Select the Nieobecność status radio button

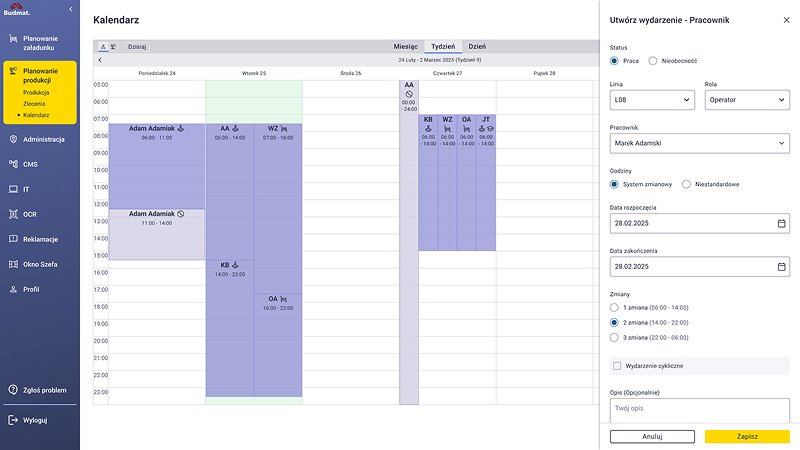[x=653, y=61]
